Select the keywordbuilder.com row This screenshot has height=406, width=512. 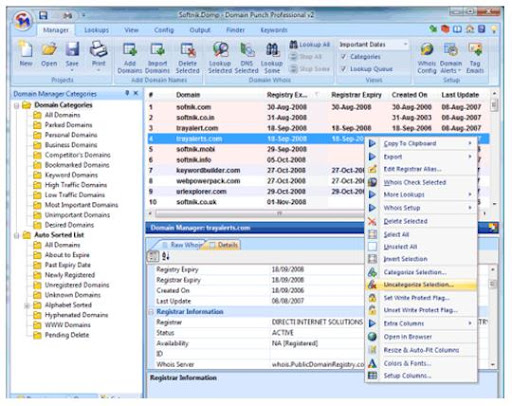click(257, 170)
